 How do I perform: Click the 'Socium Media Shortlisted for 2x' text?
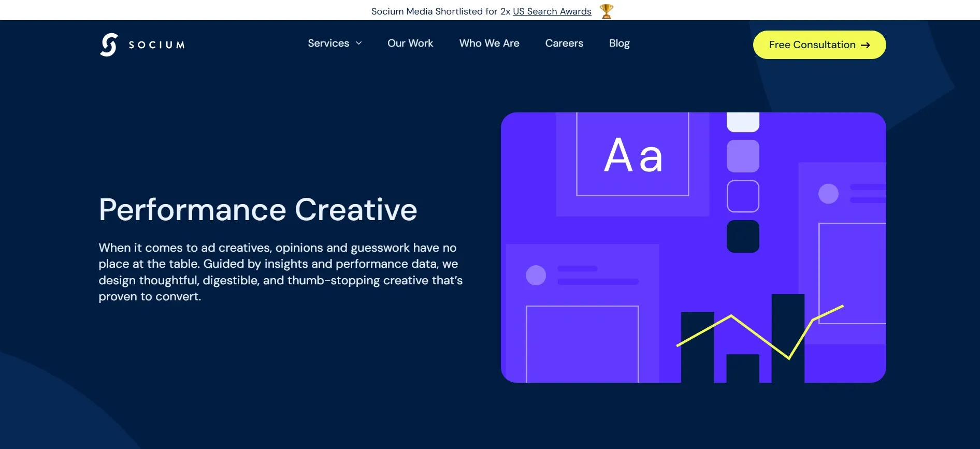point(441,11)
